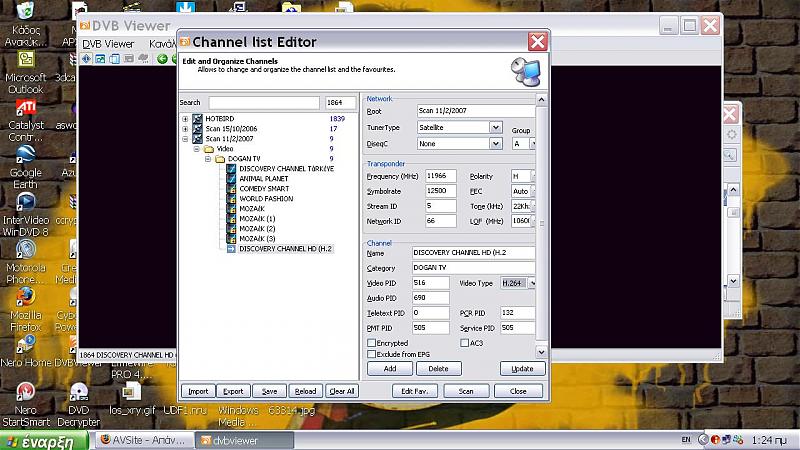
Task: Click the picture icon in DVB Viewer toolbar
Action: pos(101,59)
